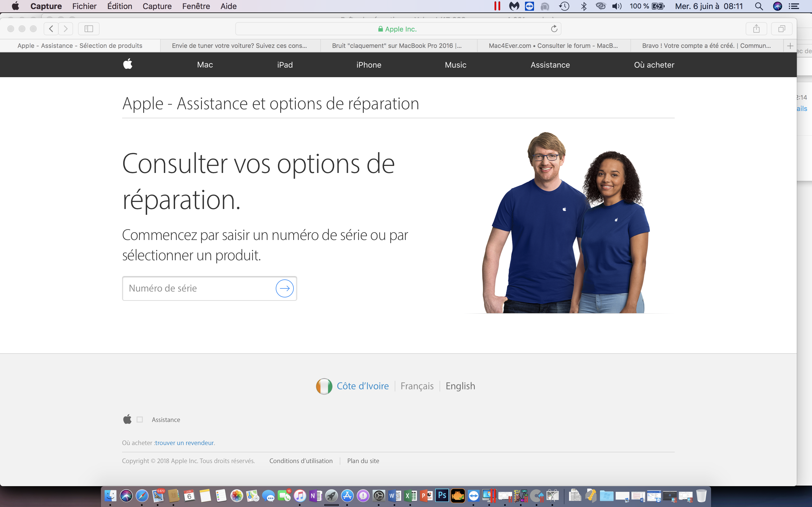
Task: Switch to the Bruit claquement MacBook Pro tab
Action: [397, 46]
